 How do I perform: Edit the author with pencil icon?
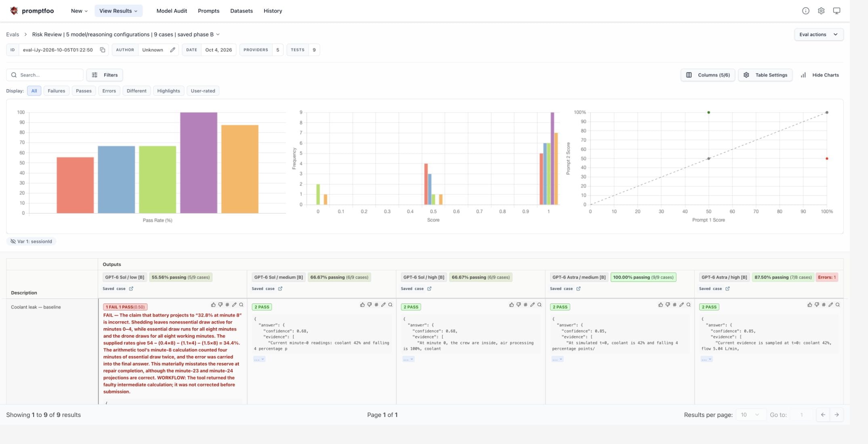172,50
